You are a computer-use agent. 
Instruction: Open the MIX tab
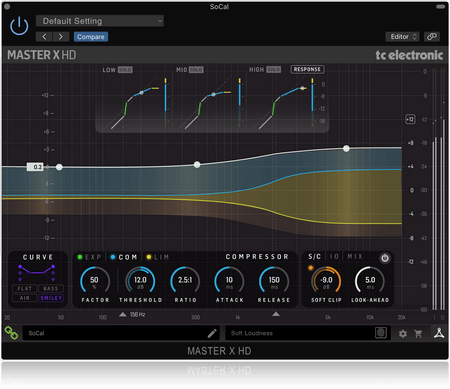point(355,256)
